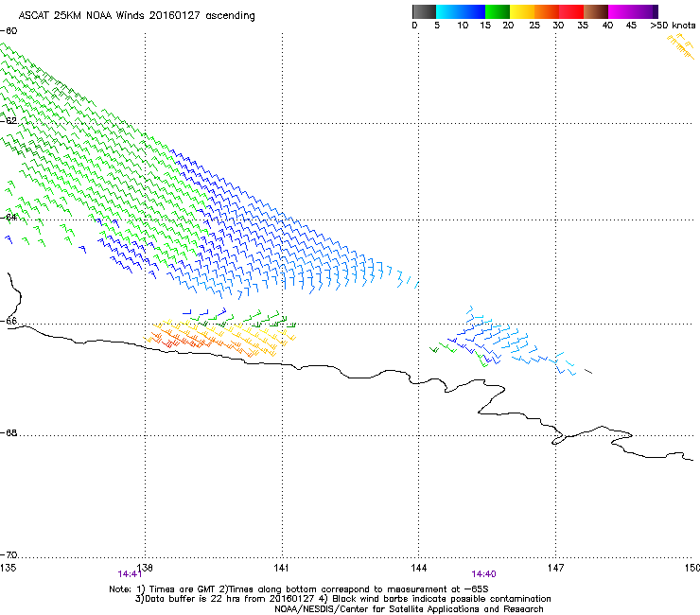Click the longitude label 138
Viewport: 700px width, 615px height.
click(x=145, y=568)
